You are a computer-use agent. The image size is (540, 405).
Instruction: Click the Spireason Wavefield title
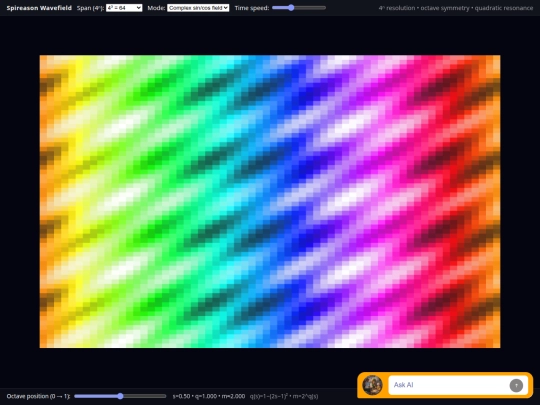click(x=39, y=8)
